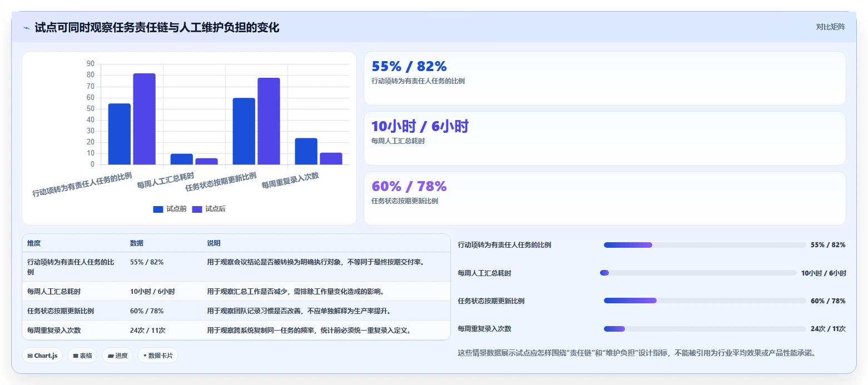Click the 24次 / 11次 value beside progress bar
The height and width of the screenshot is (385, 868).
tap(828, 329)
